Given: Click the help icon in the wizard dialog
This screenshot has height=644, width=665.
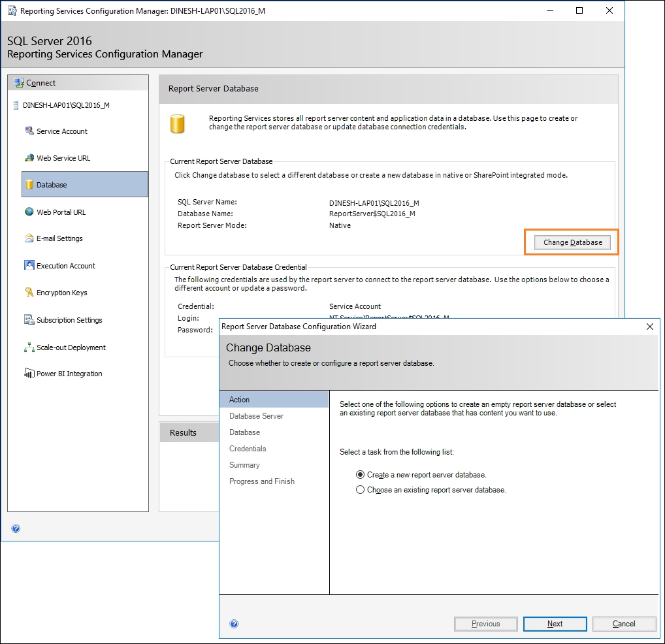Looking at the screenshot, I should click(x=234, y=624).
